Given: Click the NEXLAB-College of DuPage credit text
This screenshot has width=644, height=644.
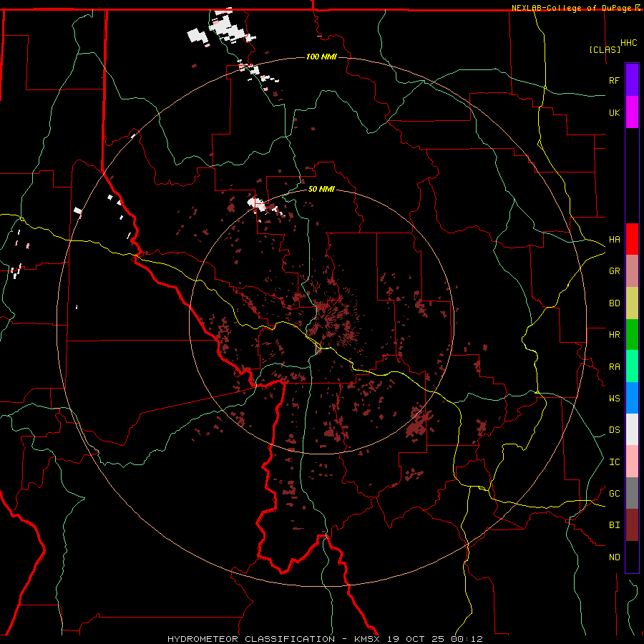Looking at the screenshot, I should [x=571, y=8].
